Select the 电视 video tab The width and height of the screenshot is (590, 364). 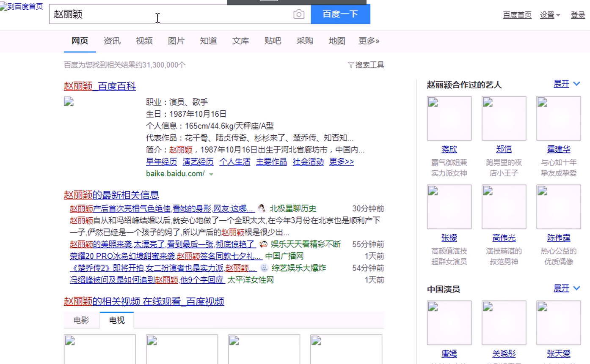click(x=117, y=320)
